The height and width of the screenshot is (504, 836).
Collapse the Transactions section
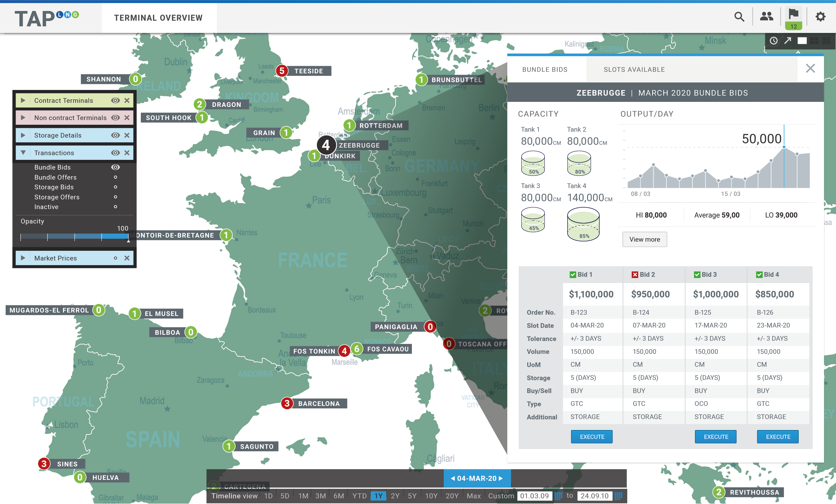pos(23,153)
